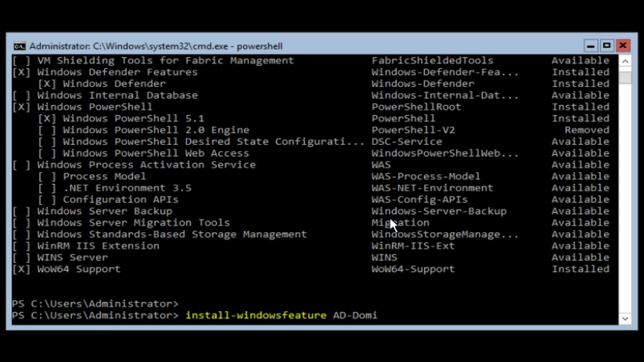This screenshot has height=362, width=644.
Task: Click the install-windowsfeature command text
Action: tap(256, 315)
